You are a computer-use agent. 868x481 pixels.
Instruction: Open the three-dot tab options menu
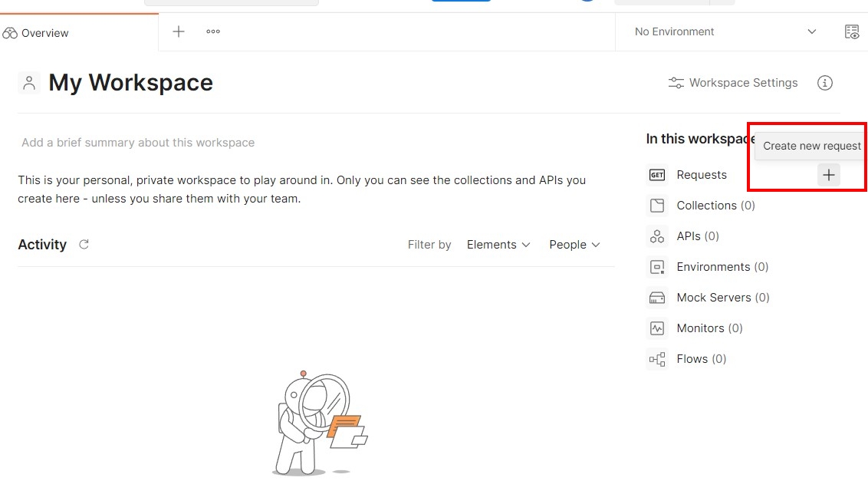pos(213,31)
